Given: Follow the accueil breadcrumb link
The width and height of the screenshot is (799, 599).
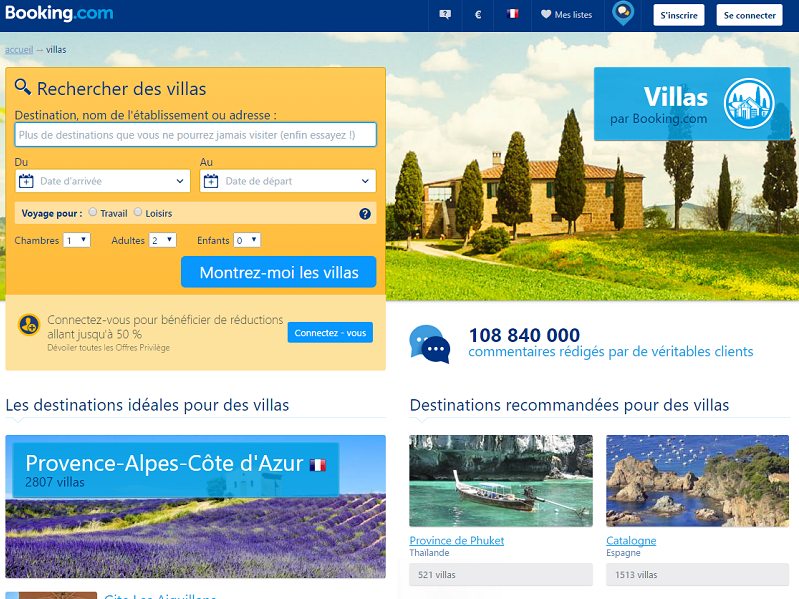Looking at the screenshot, I should [19, 49].
